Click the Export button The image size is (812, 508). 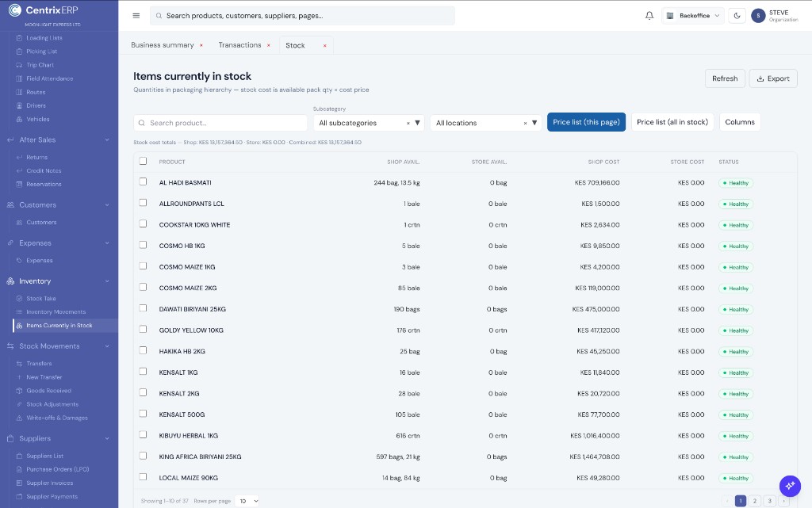click(773, 78)
